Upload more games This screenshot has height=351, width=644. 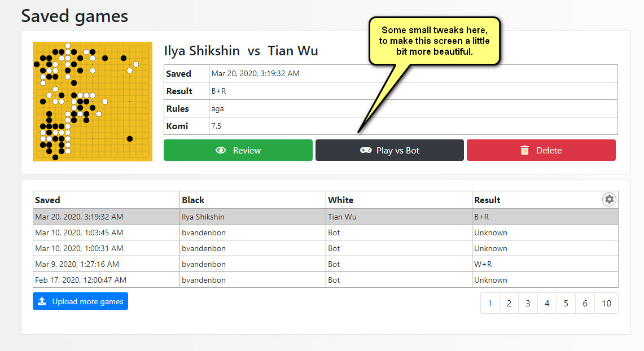pos(80,301)
